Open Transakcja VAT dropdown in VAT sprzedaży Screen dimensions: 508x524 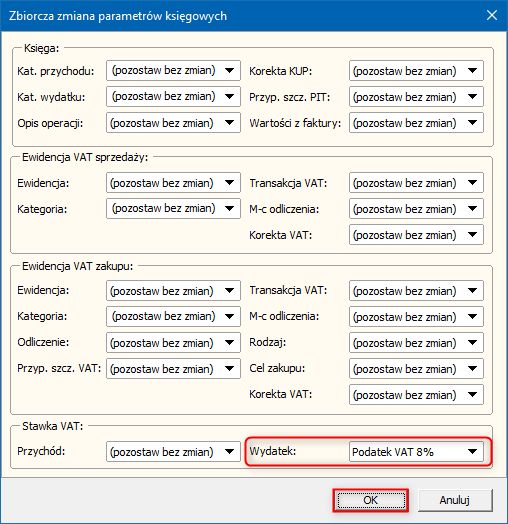(416, 182)
